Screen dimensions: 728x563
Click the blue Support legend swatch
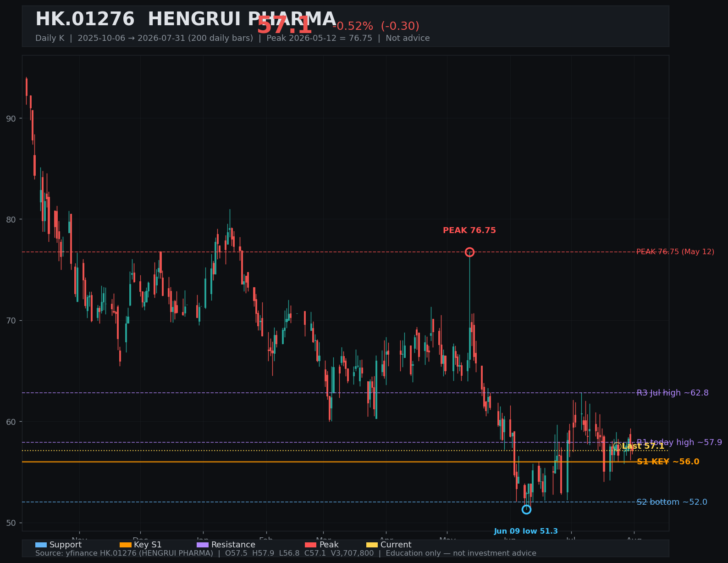(x=41, y=545)
